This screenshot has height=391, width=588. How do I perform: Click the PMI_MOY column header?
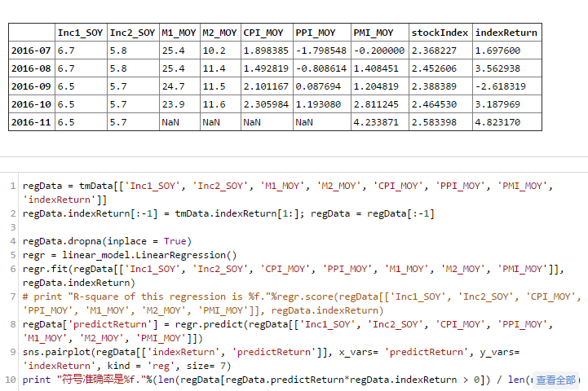(x=374, y=33)
